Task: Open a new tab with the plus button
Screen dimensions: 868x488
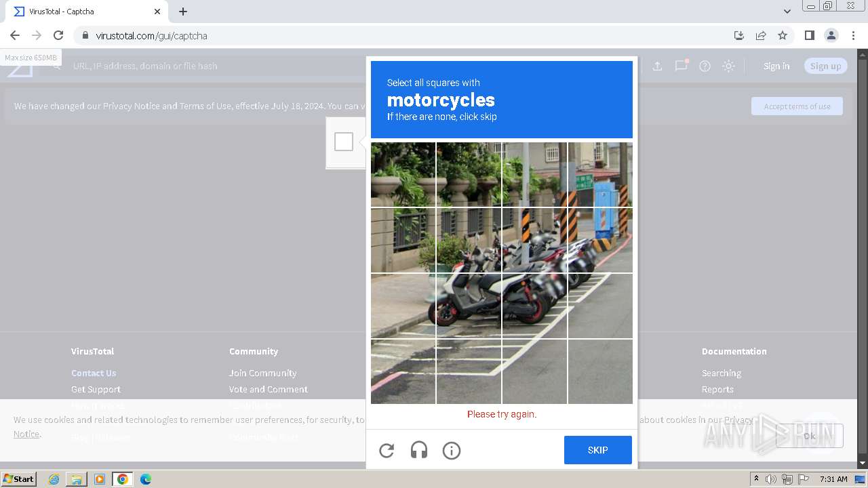Action: point(183,12)
